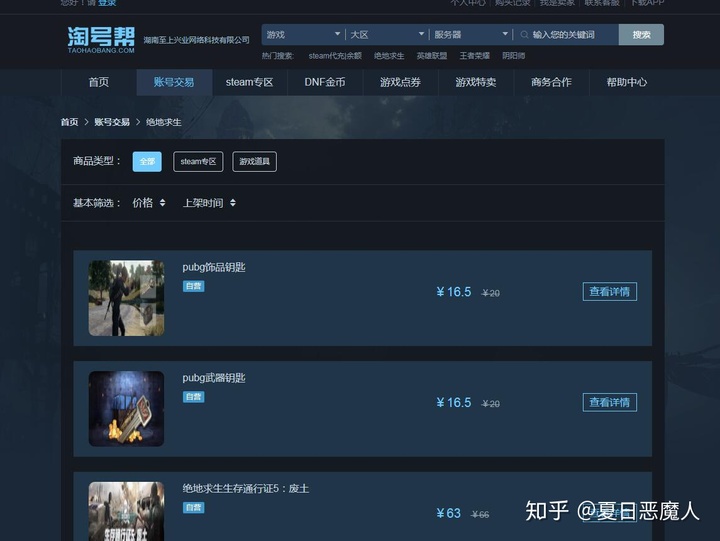This screenshot has height=541, width=720.
Task: Open the pubg饰品钥匙 product thumbnail
Action: click(126, 298)
